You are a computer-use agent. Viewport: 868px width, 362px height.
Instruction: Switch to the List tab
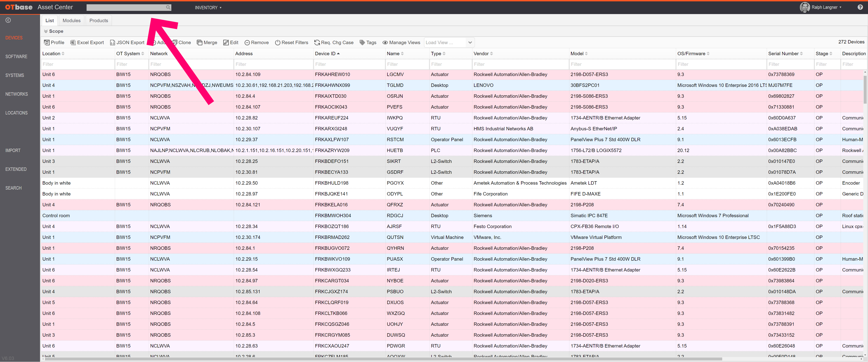point(50,21)
